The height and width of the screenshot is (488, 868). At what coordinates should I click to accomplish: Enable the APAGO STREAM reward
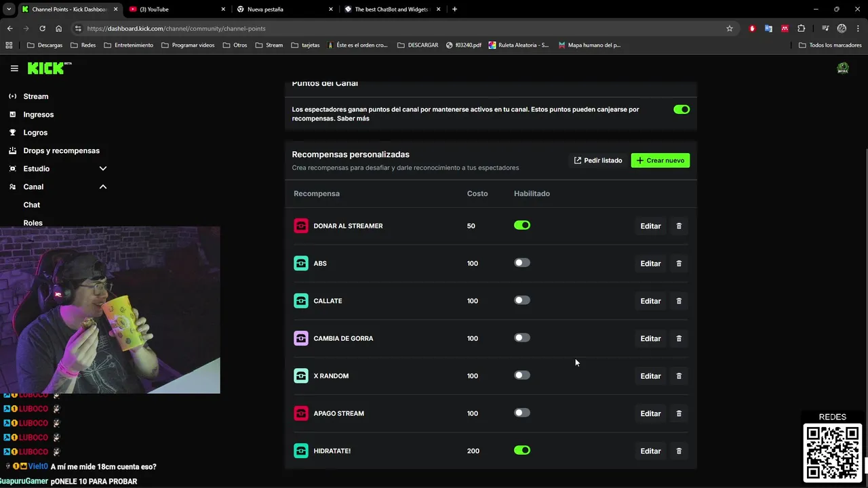pos(521,413)
